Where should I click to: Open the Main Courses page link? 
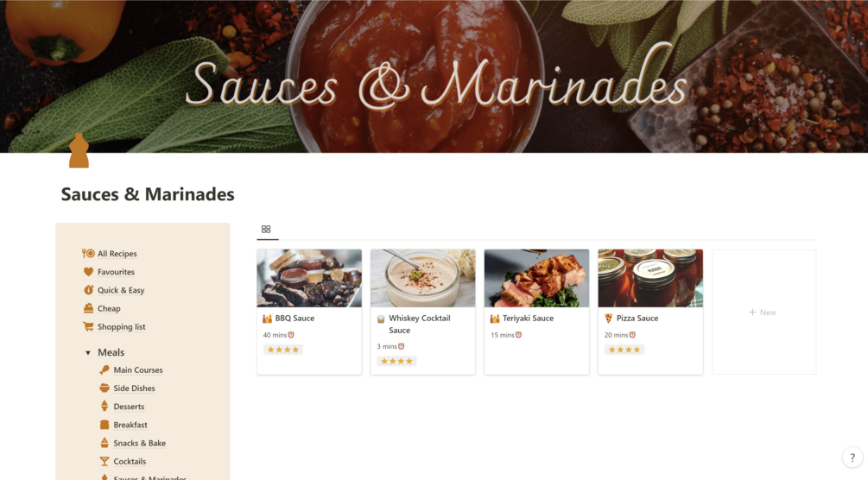(x=137, y=370)
